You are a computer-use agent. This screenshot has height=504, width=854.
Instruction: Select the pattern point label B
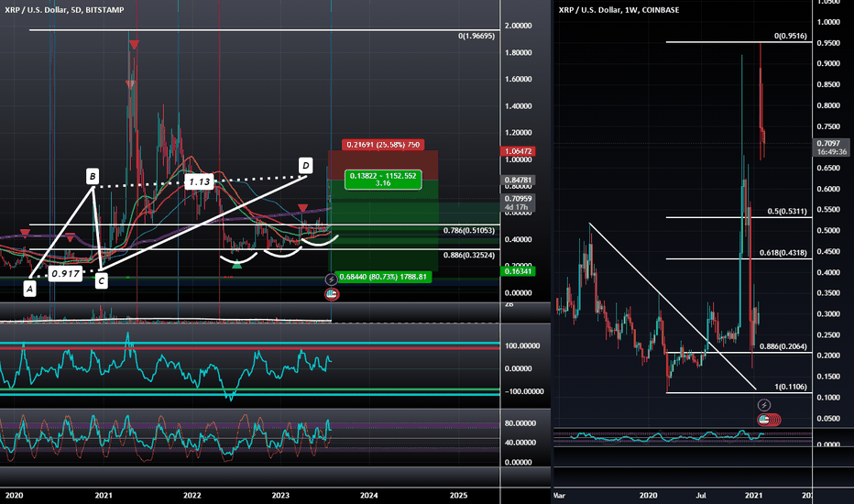click(x=93, y=176)
